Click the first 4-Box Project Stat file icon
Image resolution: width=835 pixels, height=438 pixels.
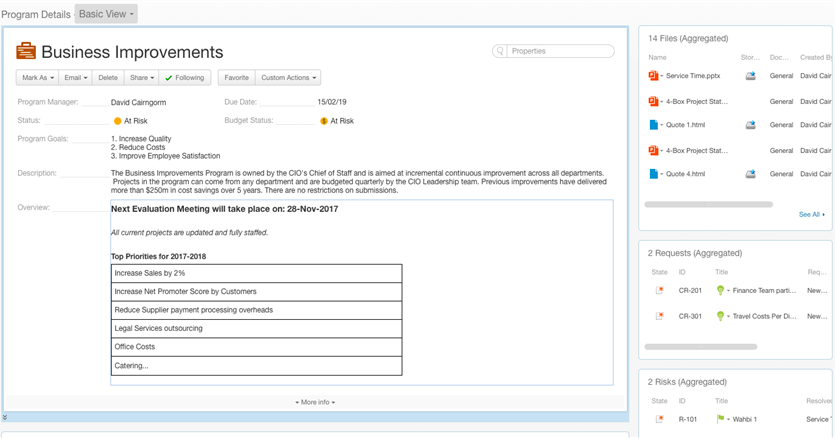coord(653,101)
